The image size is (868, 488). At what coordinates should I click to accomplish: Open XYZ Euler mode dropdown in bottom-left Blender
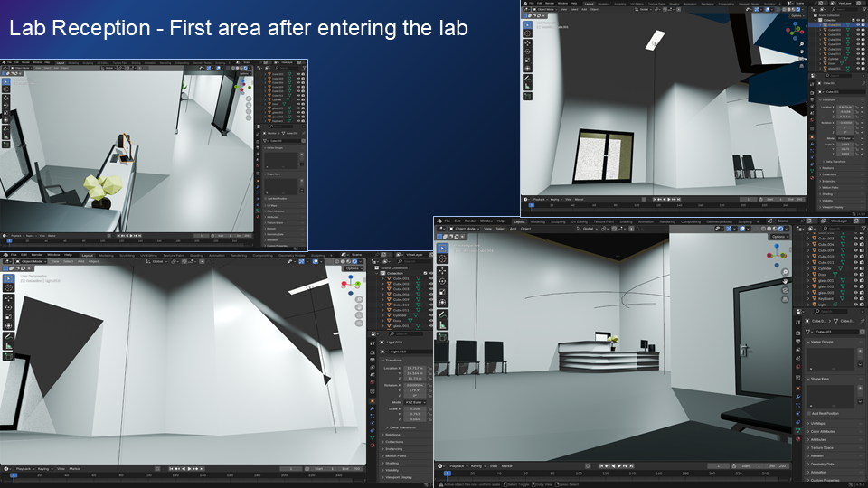click(415, 402)
